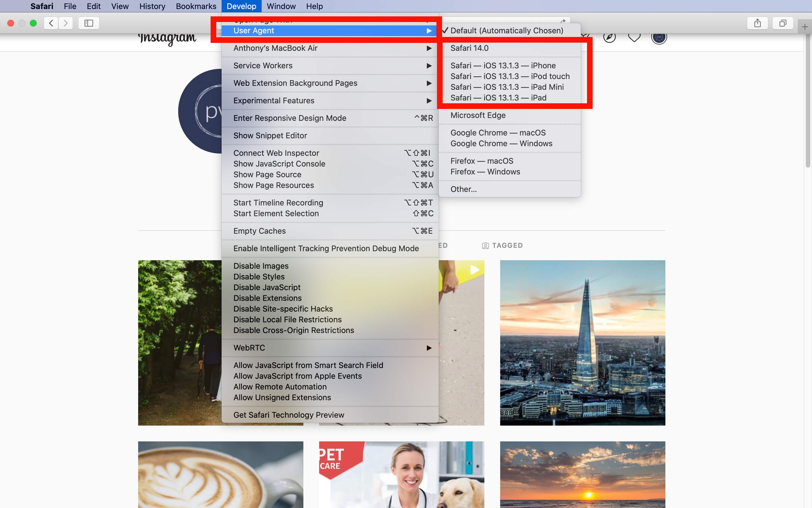Open the latte art coffee photo
The height and width of the screenshot is (508, 812).
220,474
